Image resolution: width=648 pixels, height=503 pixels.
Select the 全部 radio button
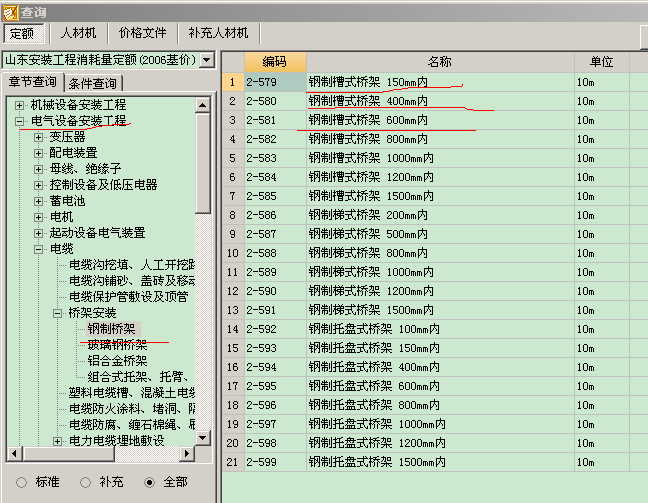(x=149, y=482)
